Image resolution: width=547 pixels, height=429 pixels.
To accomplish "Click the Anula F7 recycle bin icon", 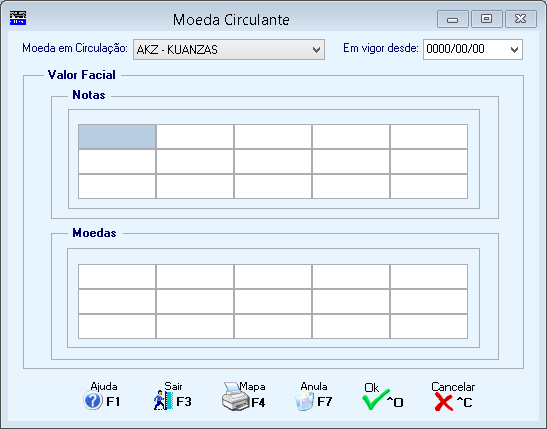I will (305, 401).
